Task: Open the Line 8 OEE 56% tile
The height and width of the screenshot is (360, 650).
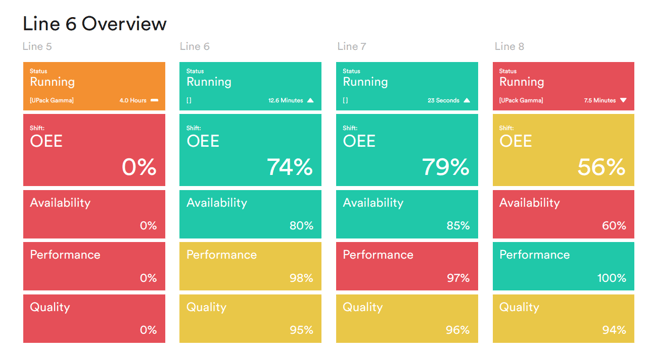Action: 563,150
